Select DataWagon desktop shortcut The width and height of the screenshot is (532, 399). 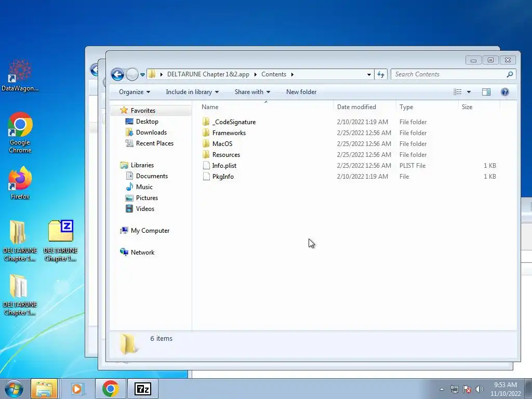click(x=20, y=76)
